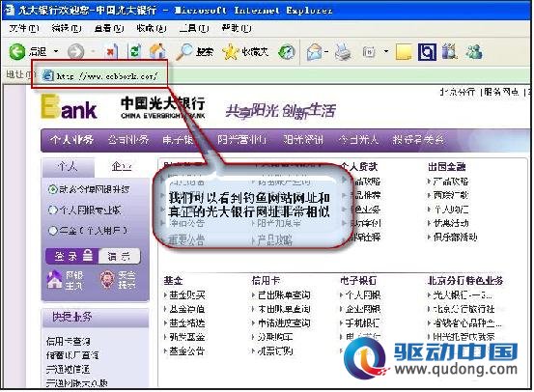Refresh the page with the green refresh icon
Screen dimensions: 534x392
135,52
